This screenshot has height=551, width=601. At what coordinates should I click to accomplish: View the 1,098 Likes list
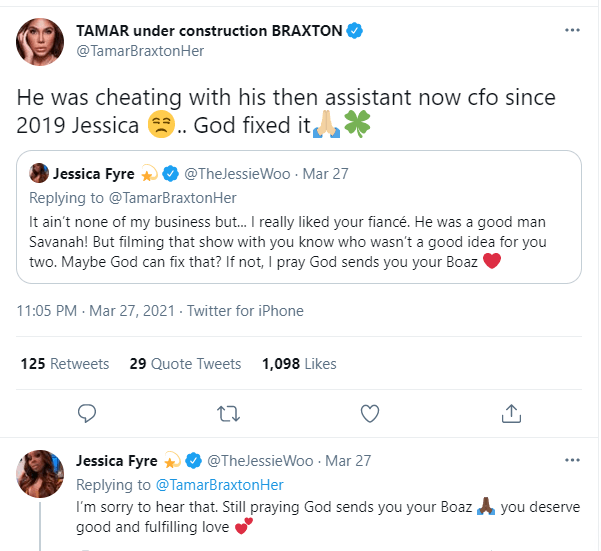(299, 364)
